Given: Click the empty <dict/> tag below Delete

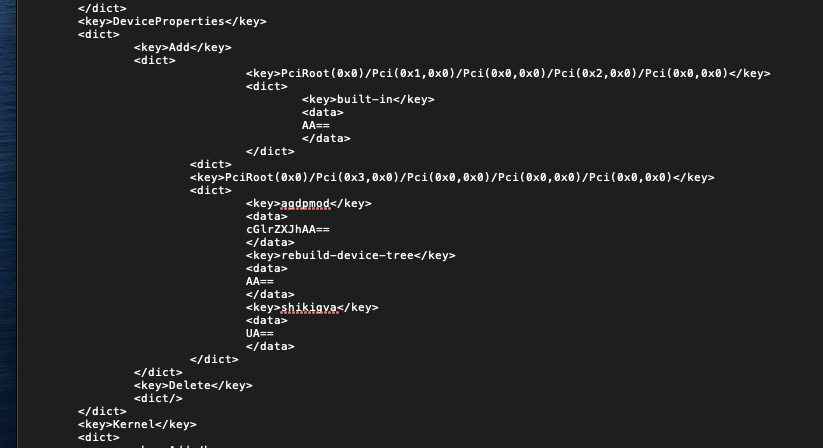Looking at the screenshot, I should click(158, 398).
